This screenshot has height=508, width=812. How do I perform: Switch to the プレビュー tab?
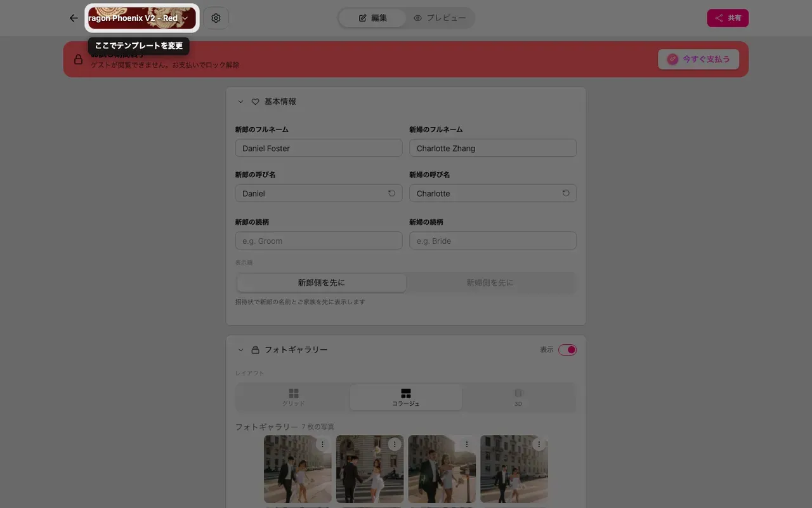click(x=440, y=18)
